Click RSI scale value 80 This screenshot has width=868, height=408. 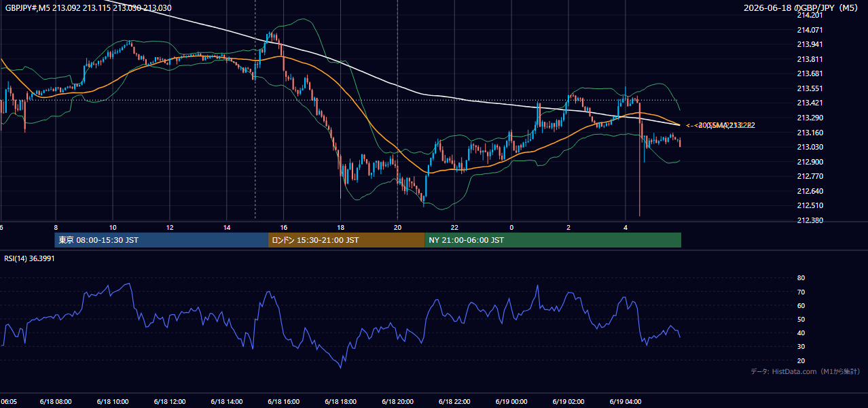click(801, 278)
